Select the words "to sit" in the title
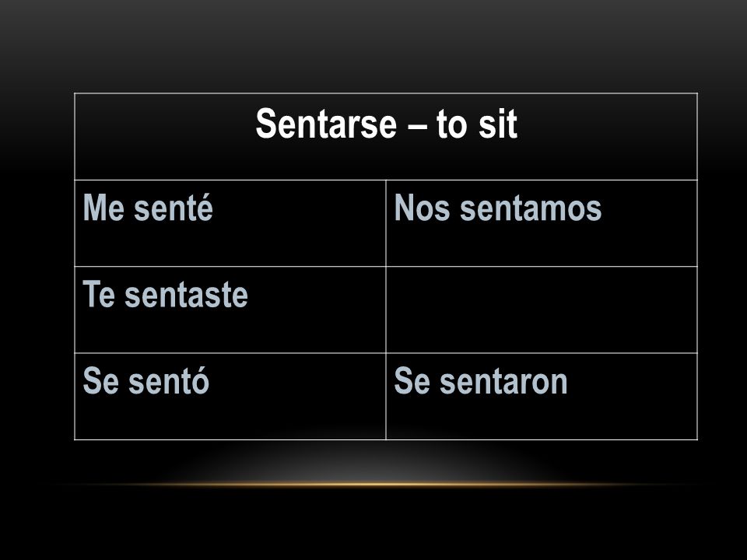Viewport: 747px width, 560px height. point(476,124)
